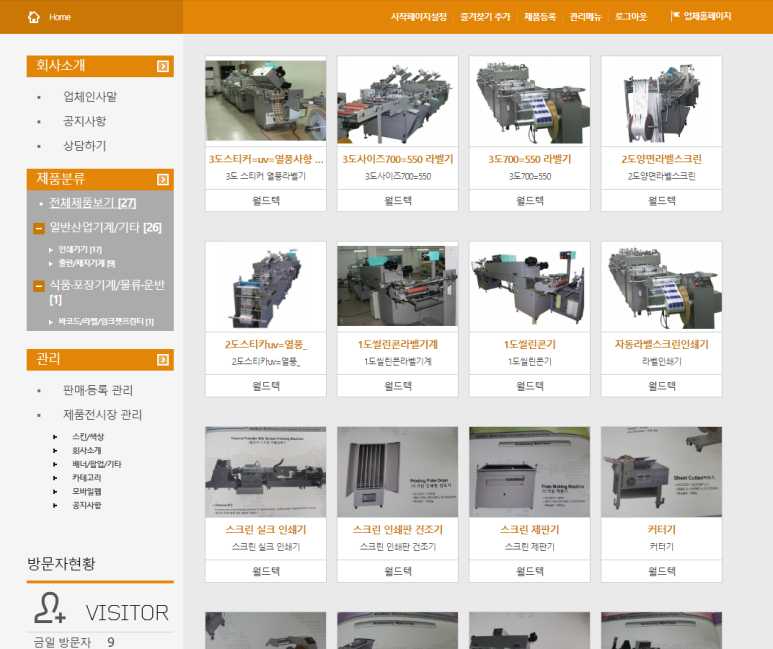
Task: Open the 1도씰린콘기 product image
Action: (529, 287)
